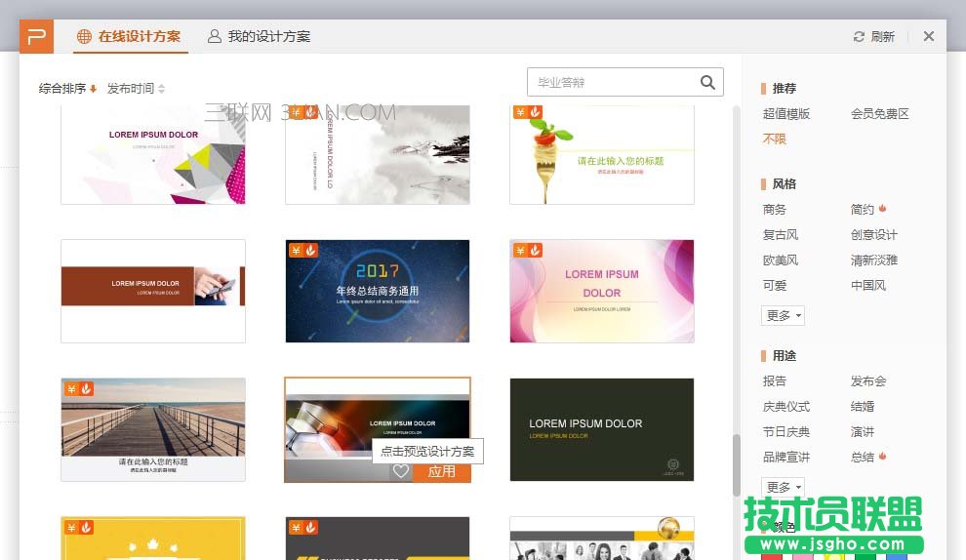Filter by 报告 usage
966x560 pixels.
[775, 380]
